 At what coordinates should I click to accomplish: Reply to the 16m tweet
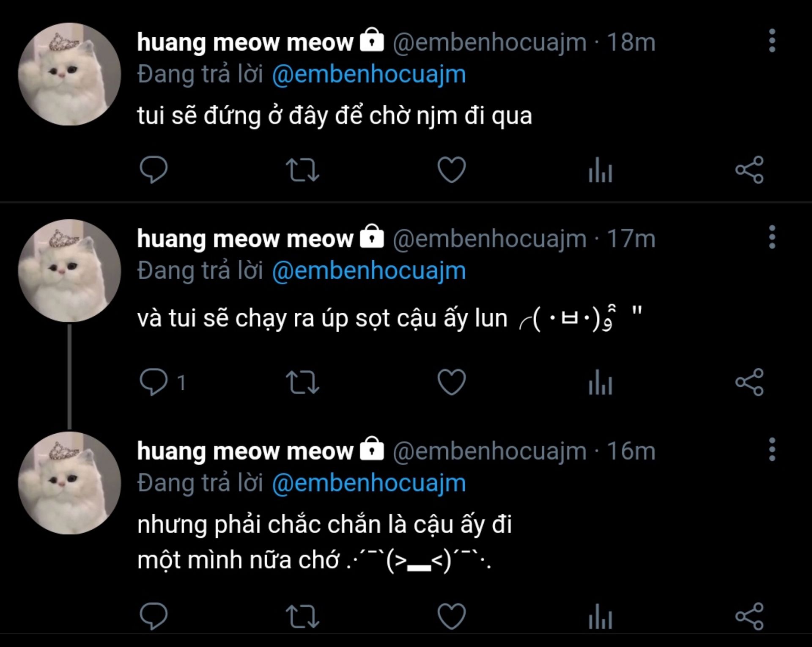pos(154,617)
